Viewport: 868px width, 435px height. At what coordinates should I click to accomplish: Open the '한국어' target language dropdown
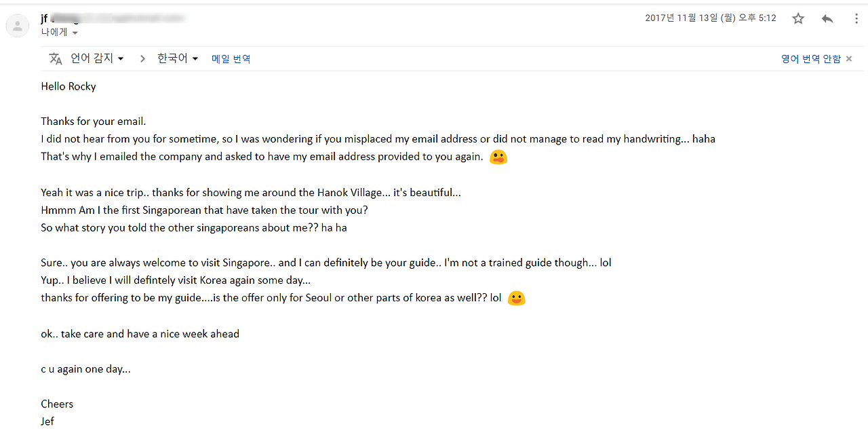click(175, 58)
